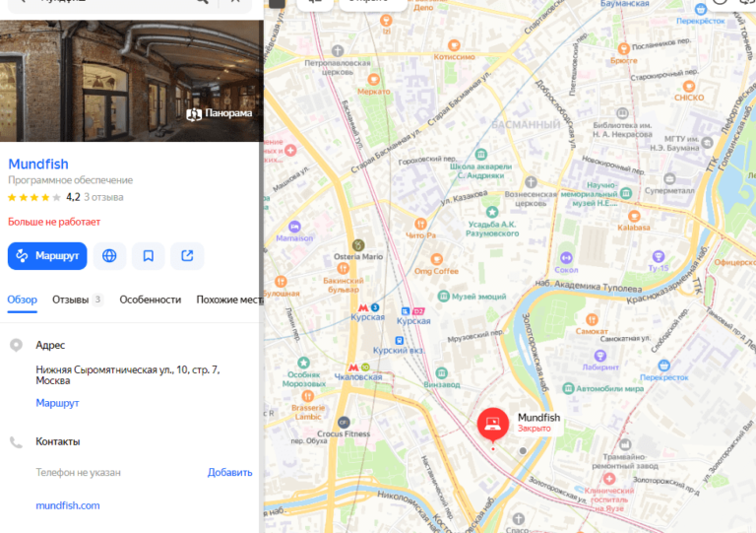Screen dimensions: 756x533
Task: Click the Курская metro station icon
Action: [361, 306]
